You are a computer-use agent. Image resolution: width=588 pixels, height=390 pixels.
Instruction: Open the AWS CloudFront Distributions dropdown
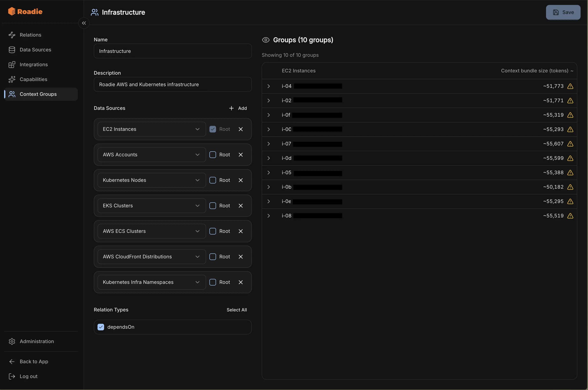(x=152, y=257)
